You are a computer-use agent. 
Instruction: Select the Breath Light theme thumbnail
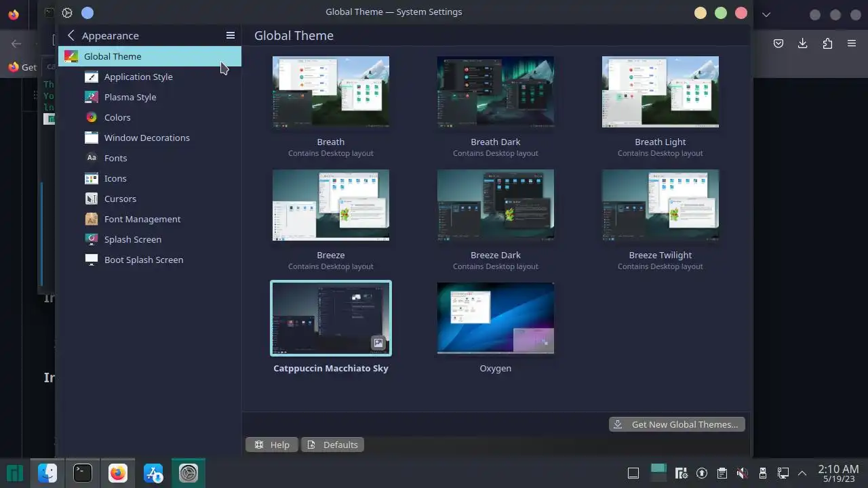660,91
